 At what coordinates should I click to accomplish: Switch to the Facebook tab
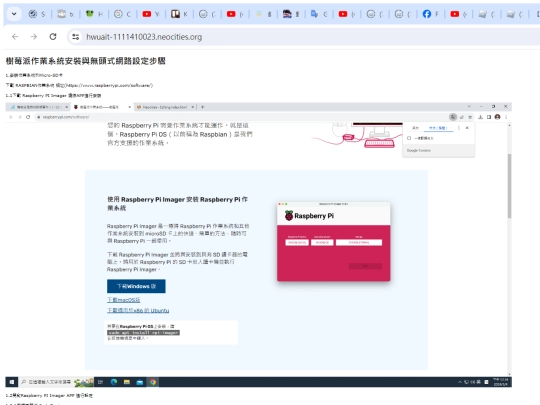tap(430, 14)
